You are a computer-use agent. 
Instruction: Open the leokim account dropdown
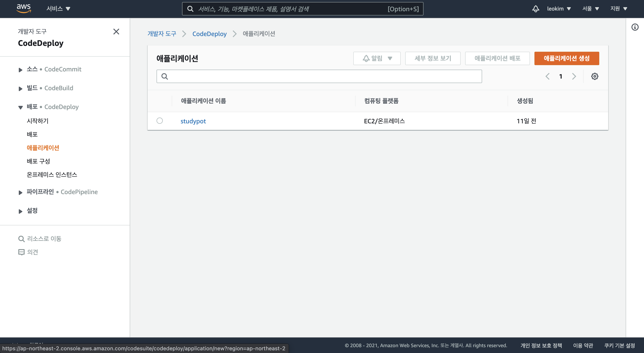pos(559,9)
